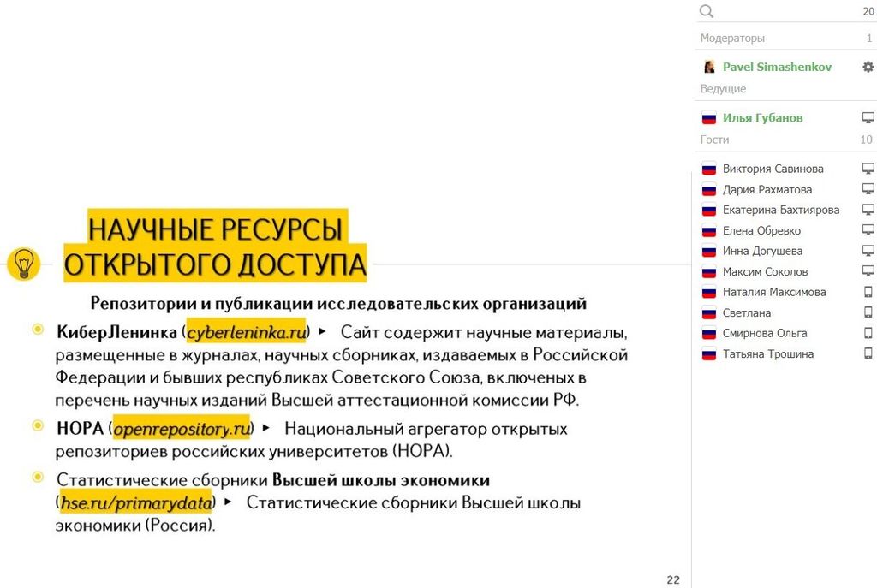The image size is (877, 588).
Task: Click the flag icon next to Елена Обревко
Action: 708,230
